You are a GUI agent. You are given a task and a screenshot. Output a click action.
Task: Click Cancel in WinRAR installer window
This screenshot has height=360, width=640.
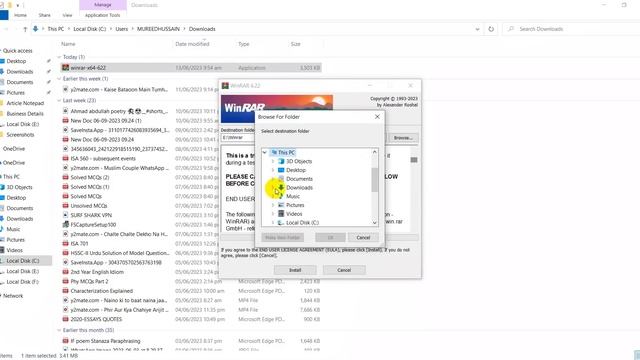click(344, 270)
